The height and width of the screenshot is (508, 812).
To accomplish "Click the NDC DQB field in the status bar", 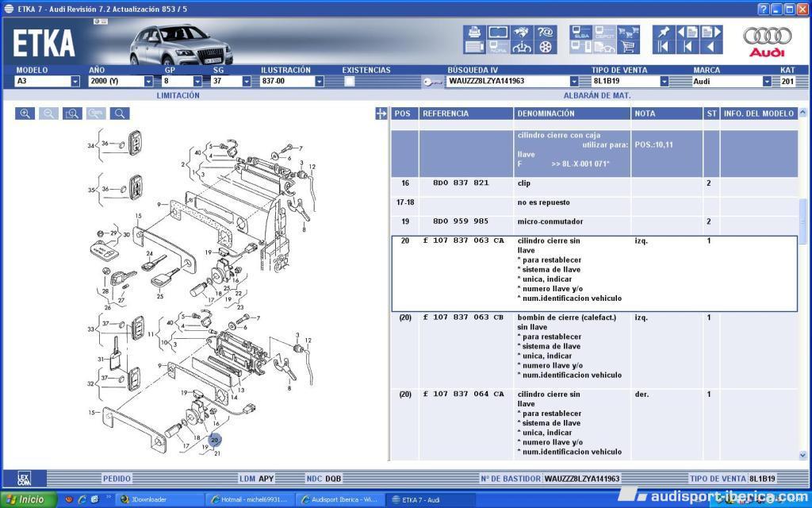I will [324, 479].
